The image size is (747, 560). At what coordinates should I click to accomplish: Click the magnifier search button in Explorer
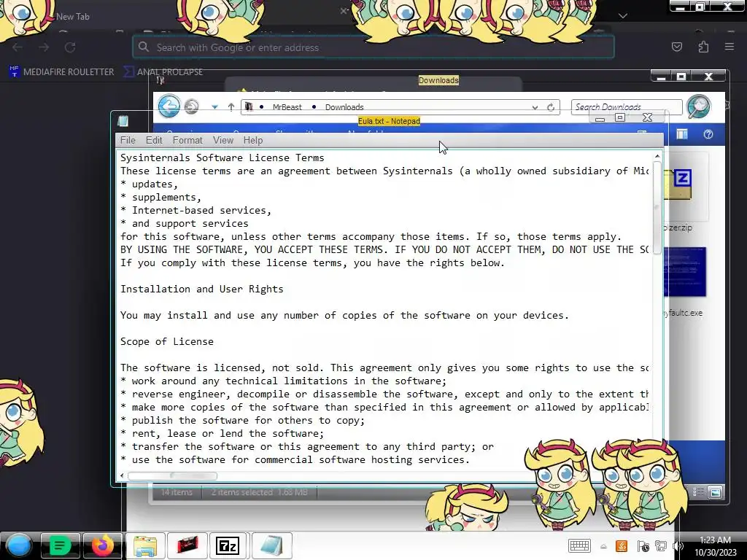pyautogui.click(x=699, y=106)
